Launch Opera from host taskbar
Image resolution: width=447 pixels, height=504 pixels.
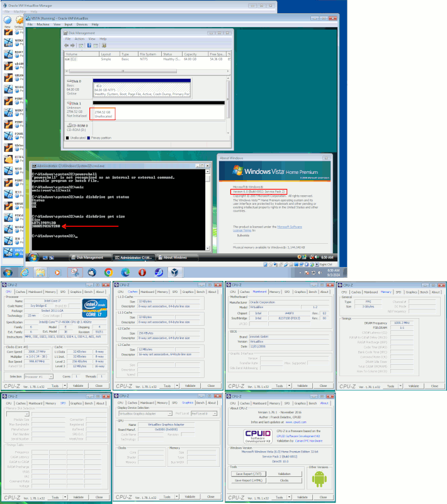click(142, 273)
